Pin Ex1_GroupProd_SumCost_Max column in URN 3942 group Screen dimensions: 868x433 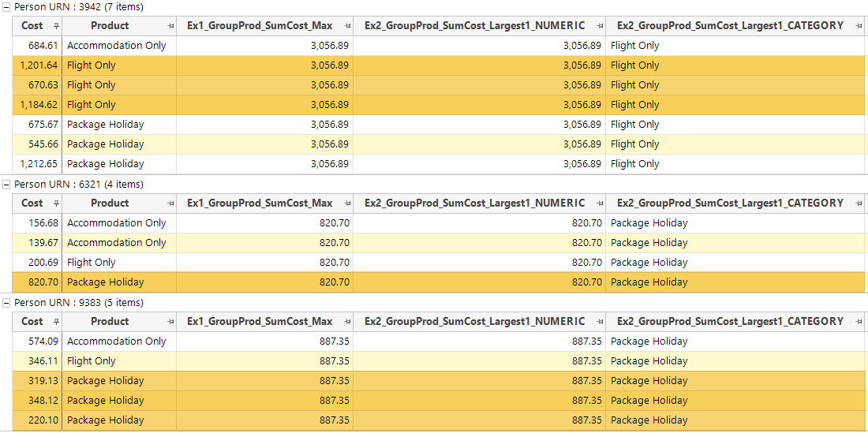point(347,26)
